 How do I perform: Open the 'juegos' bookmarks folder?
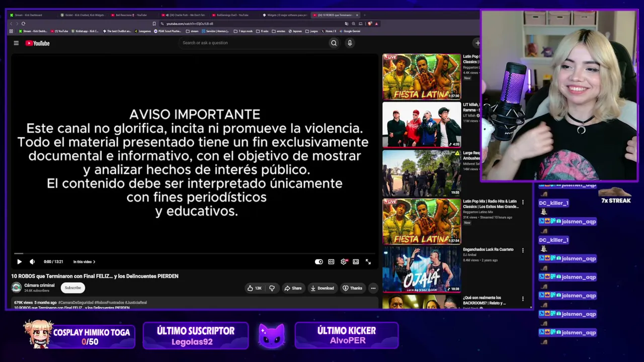(x=311, y=31)
